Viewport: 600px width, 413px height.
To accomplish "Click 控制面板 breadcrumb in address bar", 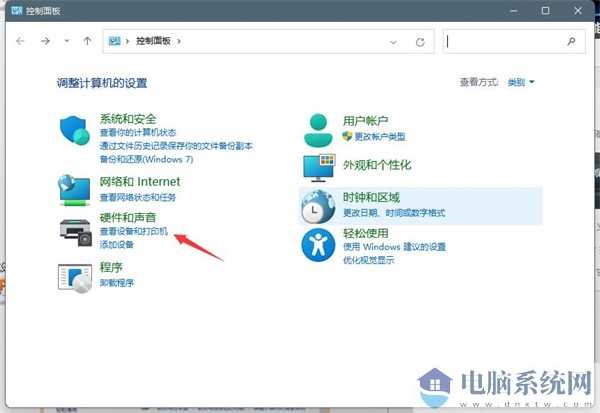I will pos(153,41).
